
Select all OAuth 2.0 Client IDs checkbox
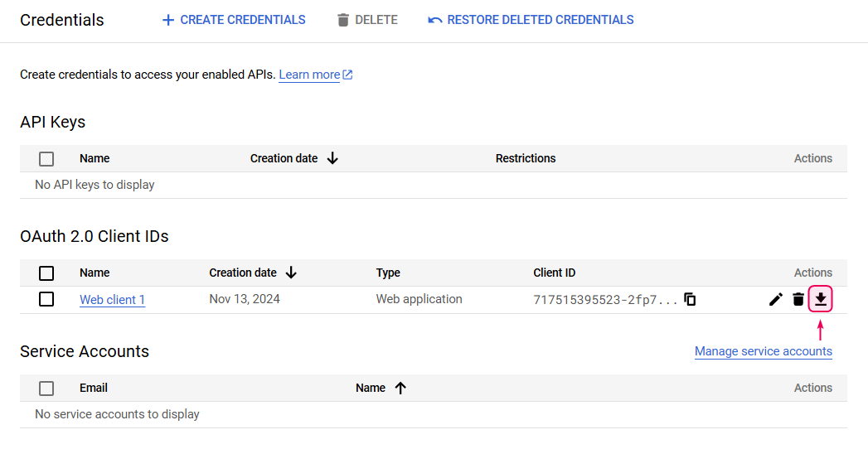46,273
